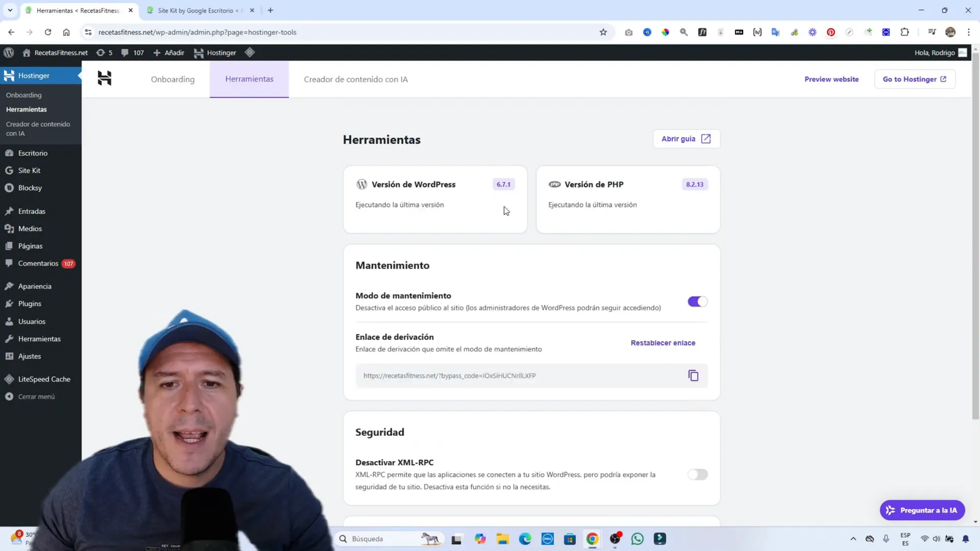The image size is (980, 551).
Task: Bookmark this page with the star icon
Action: tap(603, 32)
